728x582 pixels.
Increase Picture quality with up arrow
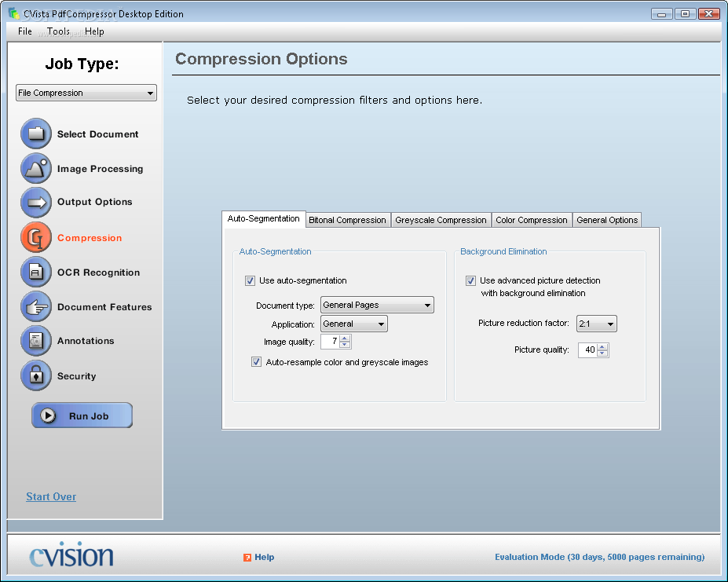(x=602, y=346)
